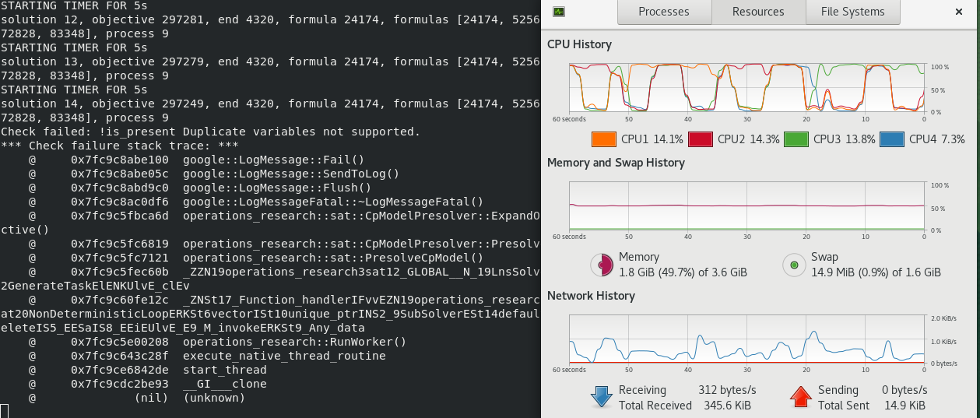Pick the orange CPU1 color swatch

604,139
